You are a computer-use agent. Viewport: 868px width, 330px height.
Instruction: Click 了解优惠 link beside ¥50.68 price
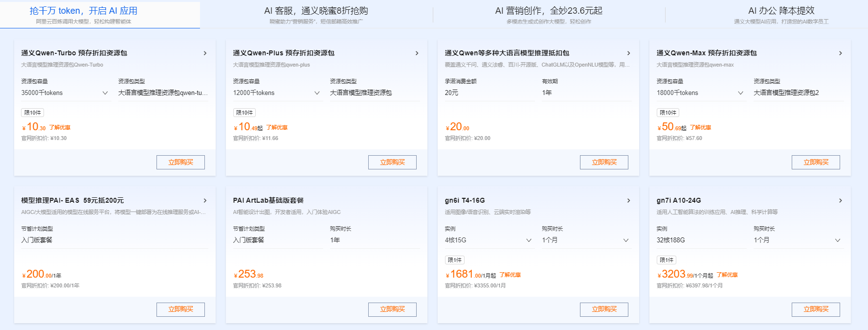click(x=700, y=128)
